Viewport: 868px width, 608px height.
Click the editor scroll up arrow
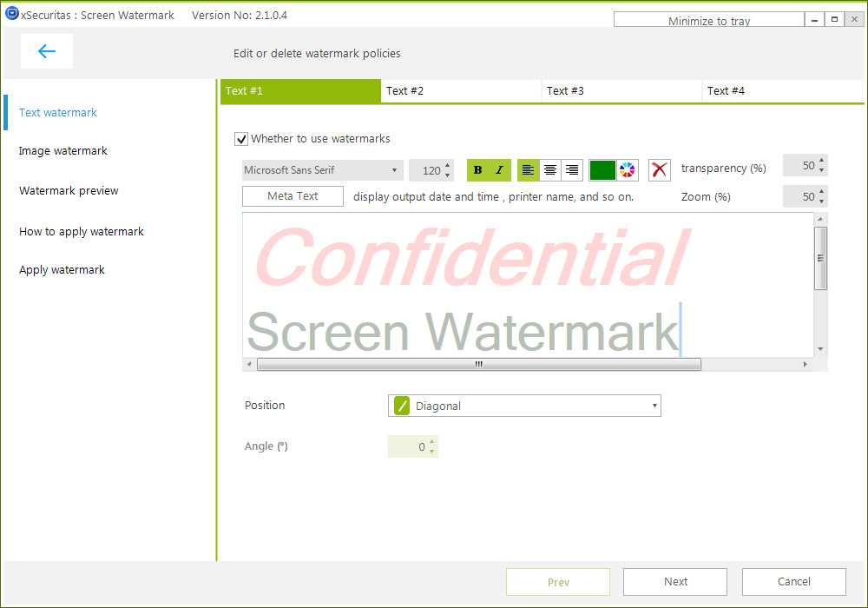pyautogui.click(x=820, y=219)
